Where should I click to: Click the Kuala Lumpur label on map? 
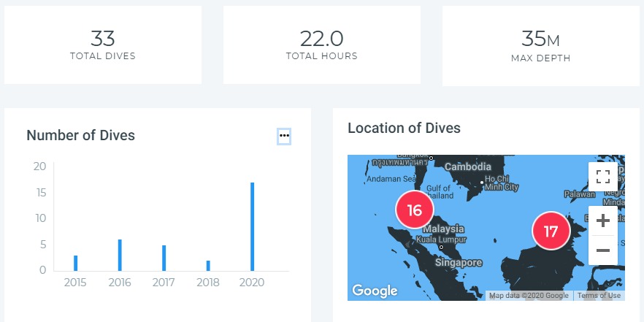441,239
